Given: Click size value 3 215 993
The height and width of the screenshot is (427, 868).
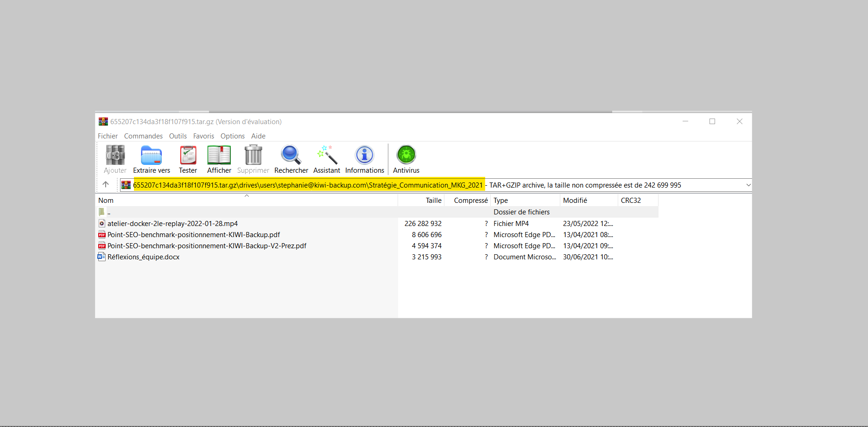Looking at the screenshot, I should tap(427, 257).
